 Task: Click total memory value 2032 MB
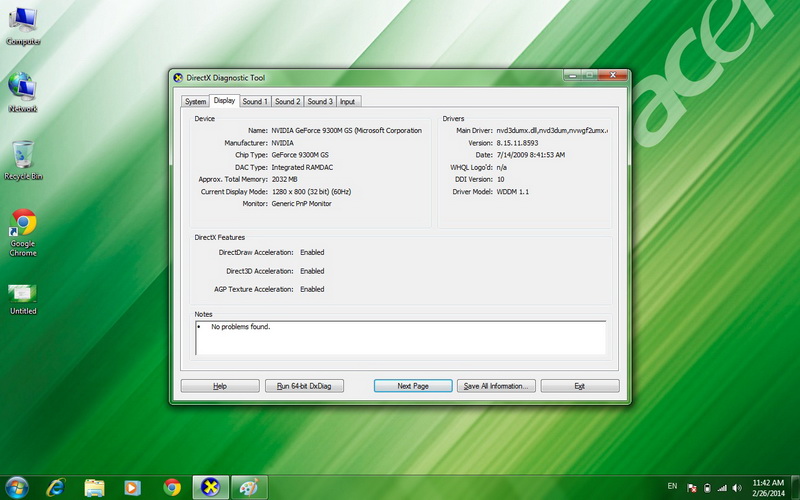click(x=284, y=179)
